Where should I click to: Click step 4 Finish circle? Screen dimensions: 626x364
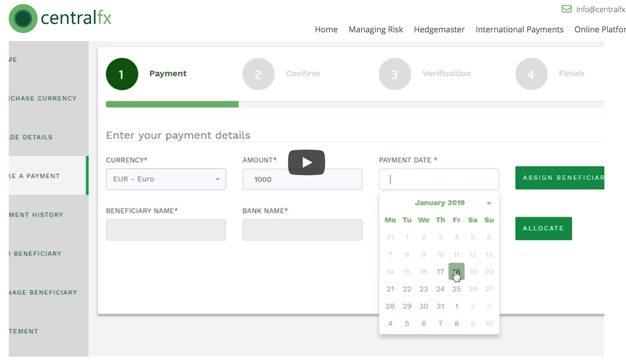point(531,74)
